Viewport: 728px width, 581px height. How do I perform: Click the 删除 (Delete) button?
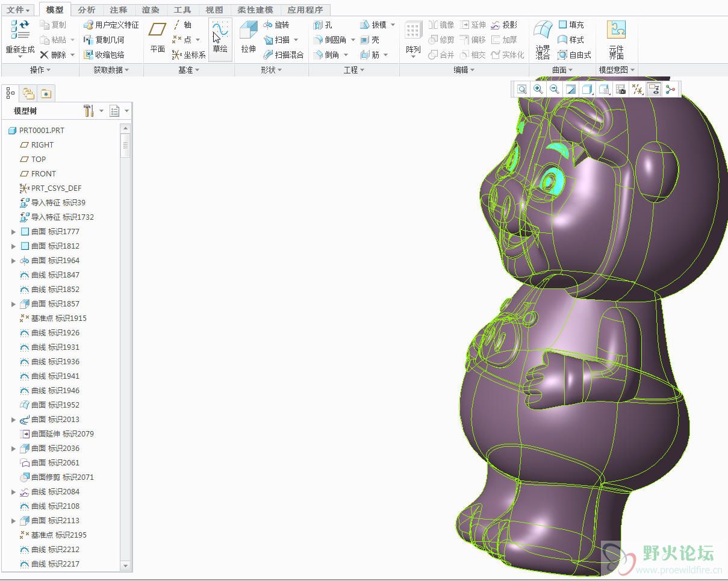tap(53, 55)
